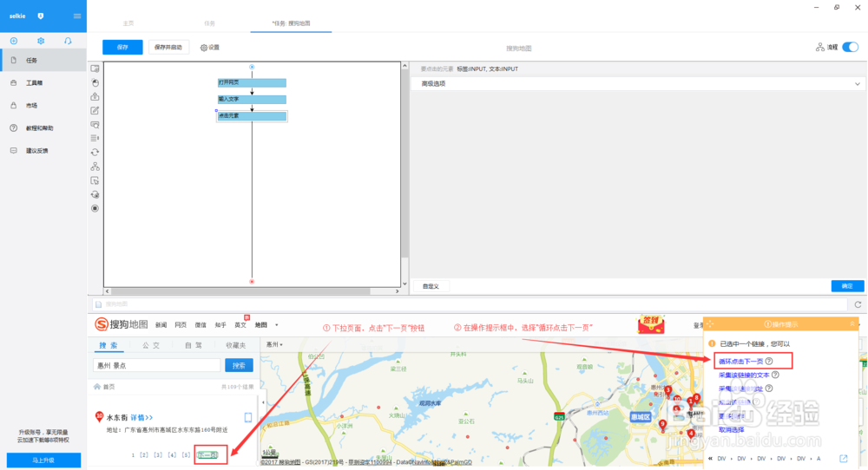
Task: Switch to the 主页 tab
Action: pyautogui.click(x=128, y=23)
